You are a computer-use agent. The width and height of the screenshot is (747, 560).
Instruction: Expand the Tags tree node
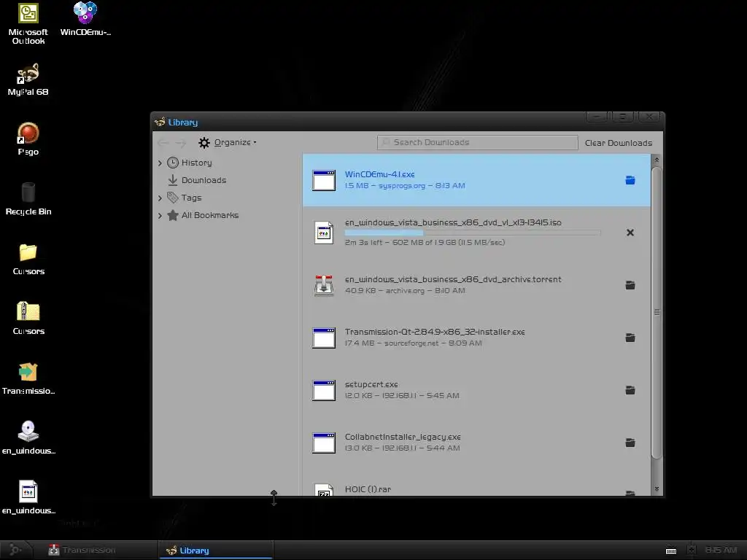point(160,198)
